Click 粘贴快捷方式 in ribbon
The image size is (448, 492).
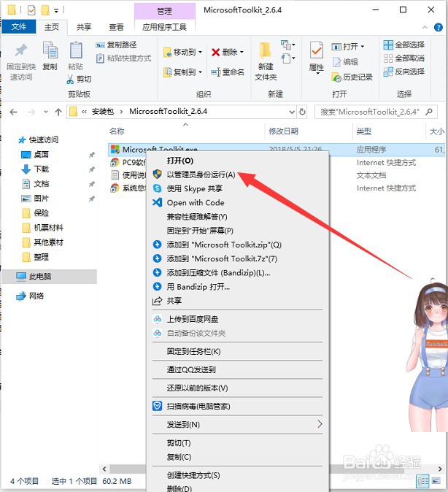click(123, 58)
